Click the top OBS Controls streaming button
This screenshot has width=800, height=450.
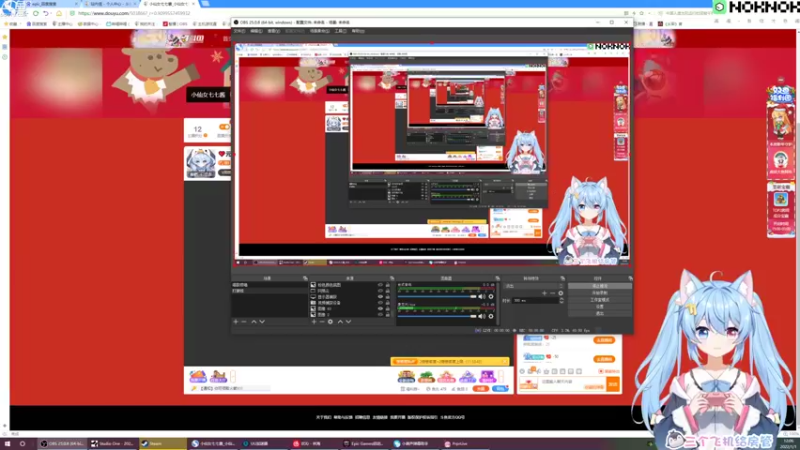pyautogui.click(x=599, y=286)
